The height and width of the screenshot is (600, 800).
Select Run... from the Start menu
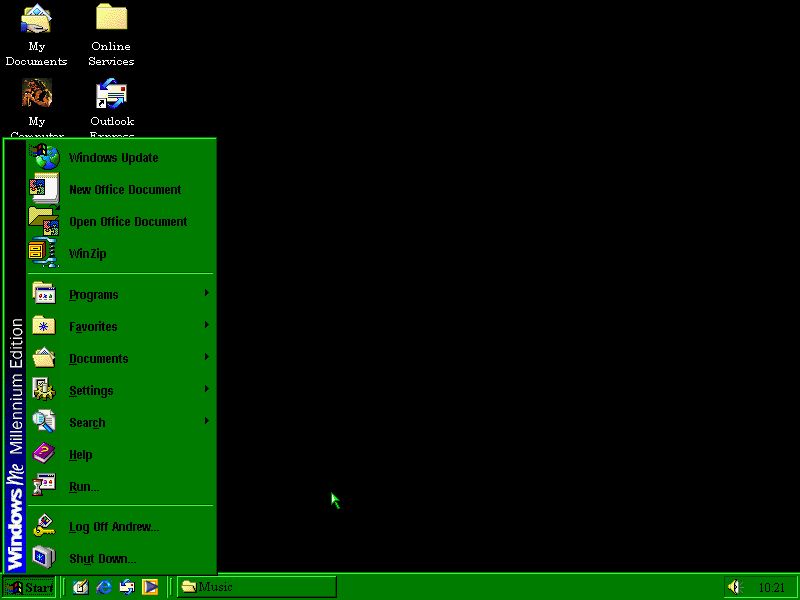(x=83, y=487)
